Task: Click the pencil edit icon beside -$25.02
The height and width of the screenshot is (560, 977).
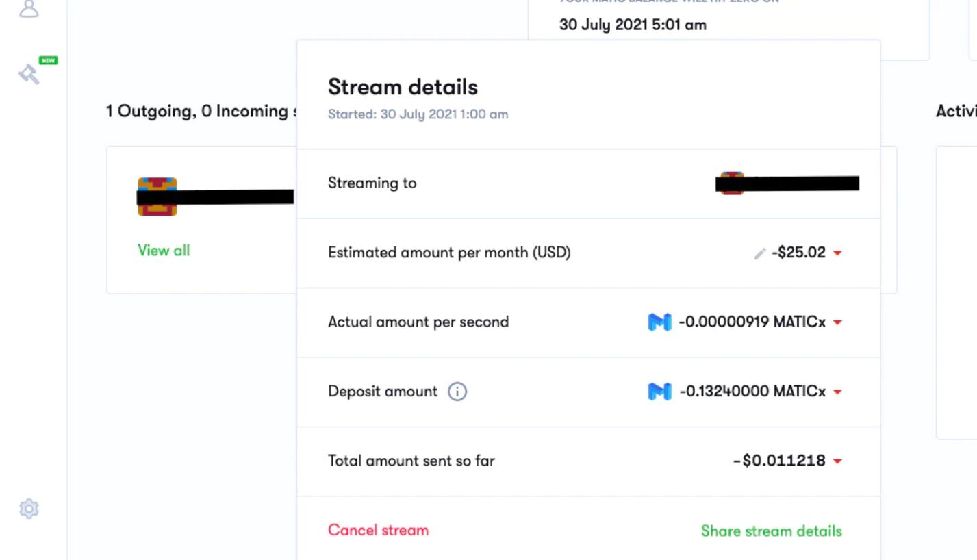Action: click(759, 253)
